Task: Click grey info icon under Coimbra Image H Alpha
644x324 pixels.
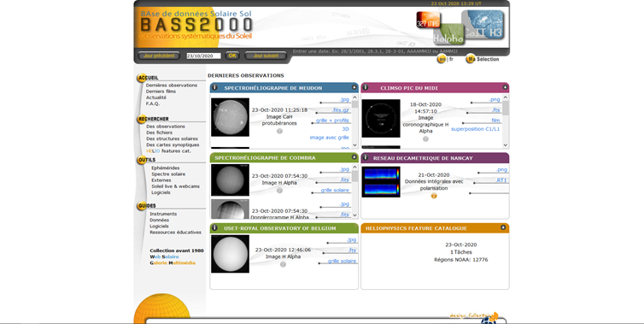Action: (279, 191)
